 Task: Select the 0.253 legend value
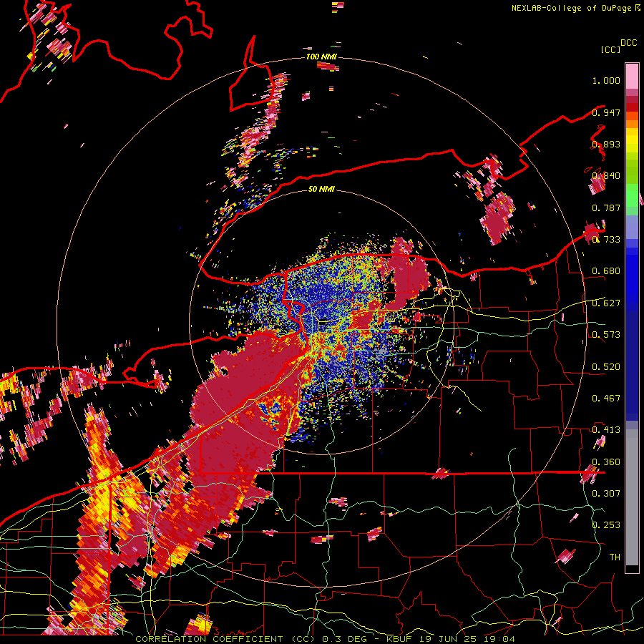pos(606,525)
